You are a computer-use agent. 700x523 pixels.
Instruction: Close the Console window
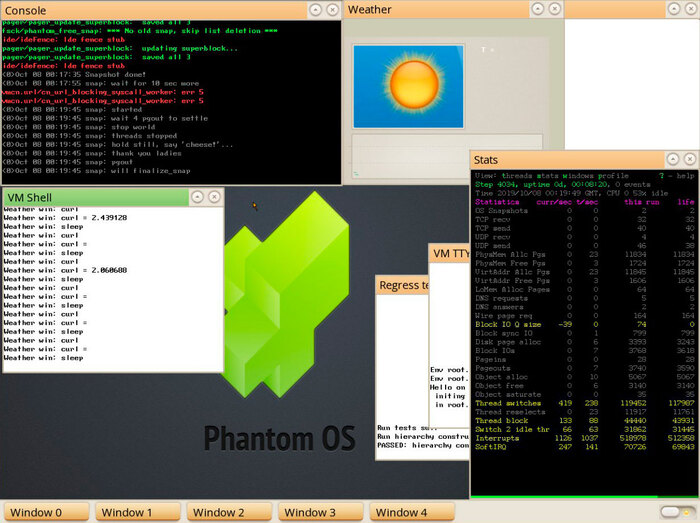(x=334, y=9)
